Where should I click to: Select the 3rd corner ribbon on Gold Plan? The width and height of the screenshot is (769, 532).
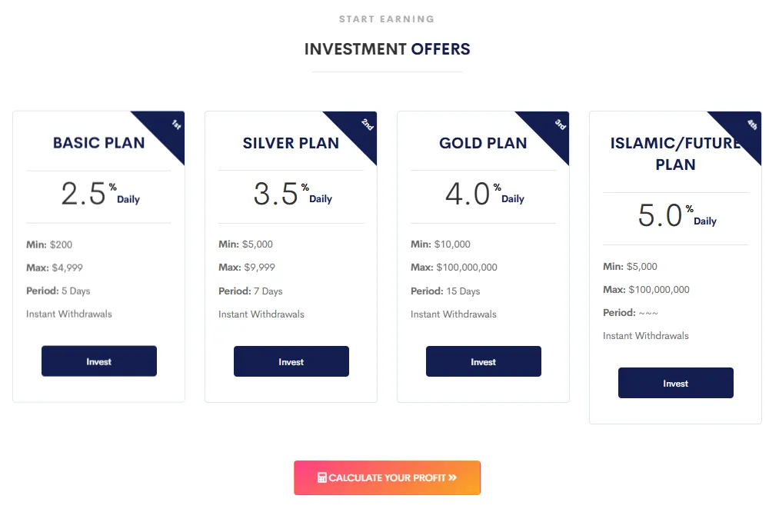pos(555,127)
